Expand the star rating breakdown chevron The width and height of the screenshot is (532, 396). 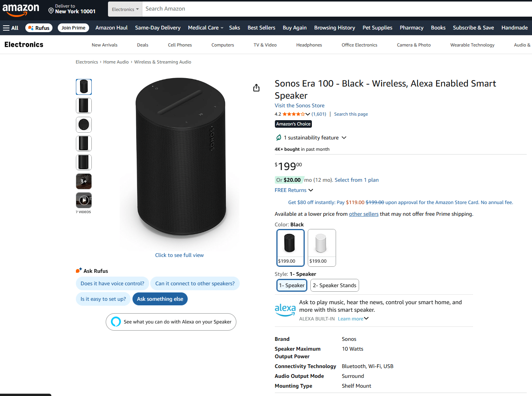[x=308, y=114]
